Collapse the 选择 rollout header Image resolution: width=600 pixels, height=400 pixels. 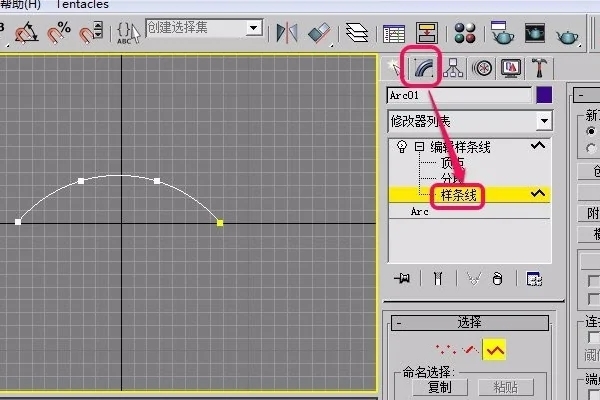(470, 323)
